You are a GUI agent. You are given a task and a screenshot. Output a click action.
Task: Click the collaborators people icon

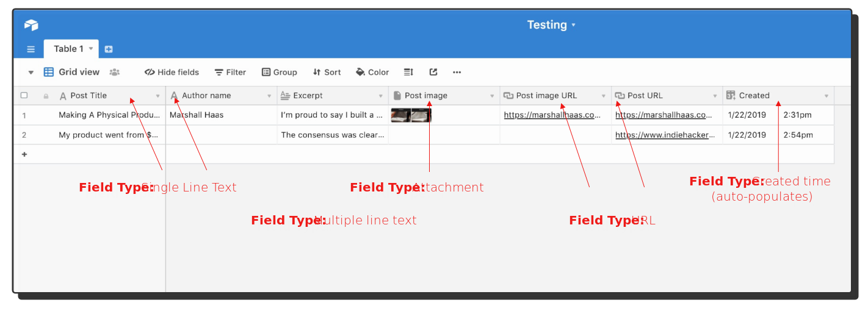[x=114, y=72]
